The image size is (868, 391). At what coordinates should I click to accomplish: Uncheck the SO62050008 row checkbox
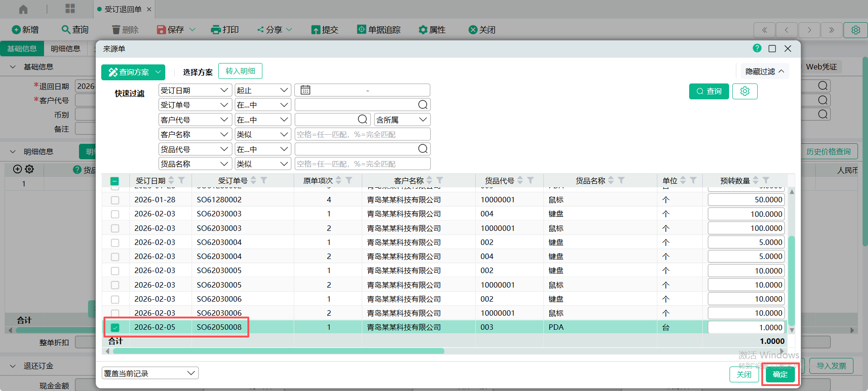click(115, 327)
